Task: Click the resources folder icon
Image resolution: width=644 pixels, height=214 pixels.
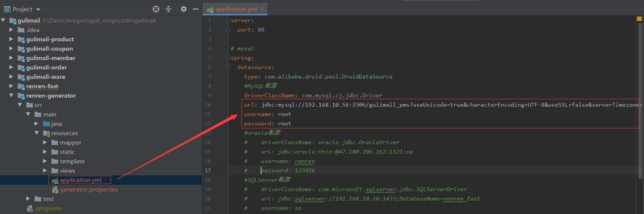Action: coord(47,133)
